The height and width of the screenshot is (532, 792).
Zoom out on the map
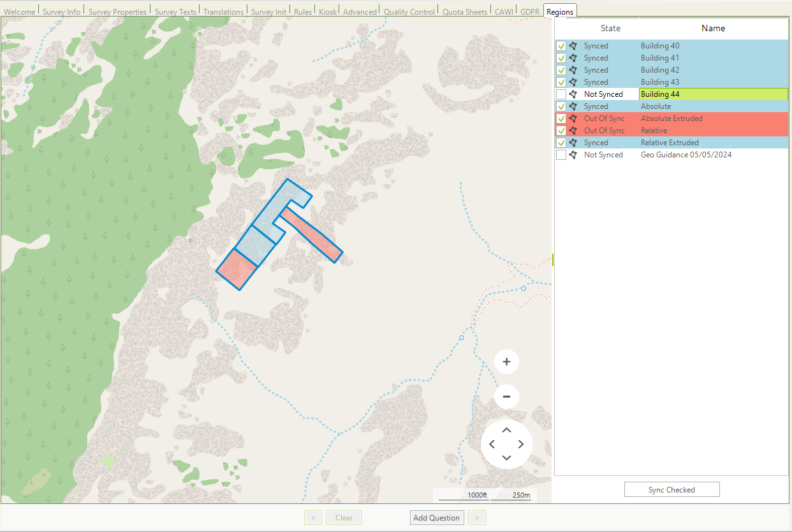pos(506,396)
